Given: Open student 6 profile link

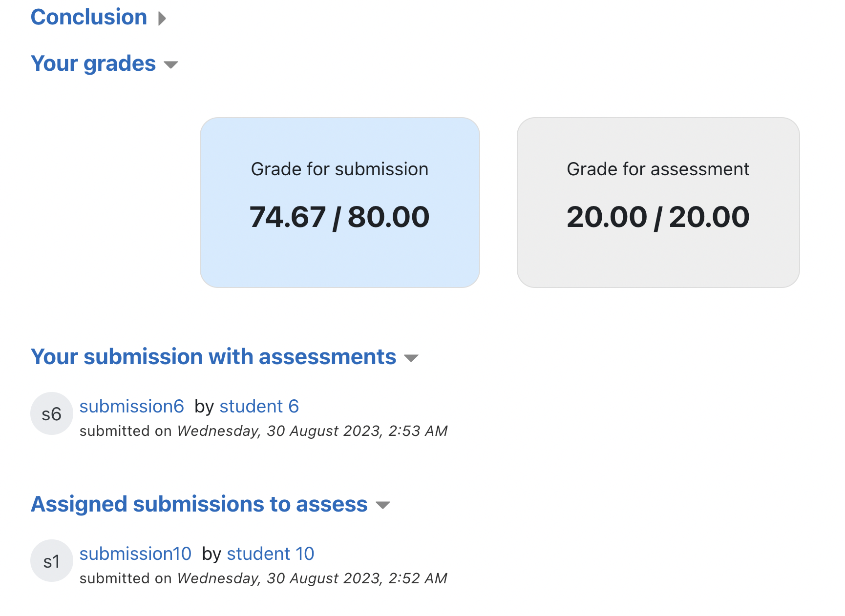Looking at the screenshot, I should (x=259, y=406).
